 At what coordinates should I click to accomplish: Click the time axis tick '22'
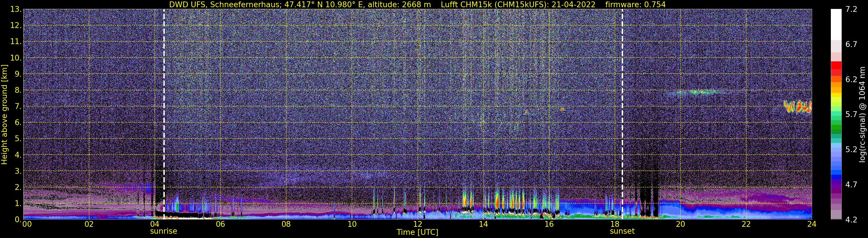(x=746, y=224)
